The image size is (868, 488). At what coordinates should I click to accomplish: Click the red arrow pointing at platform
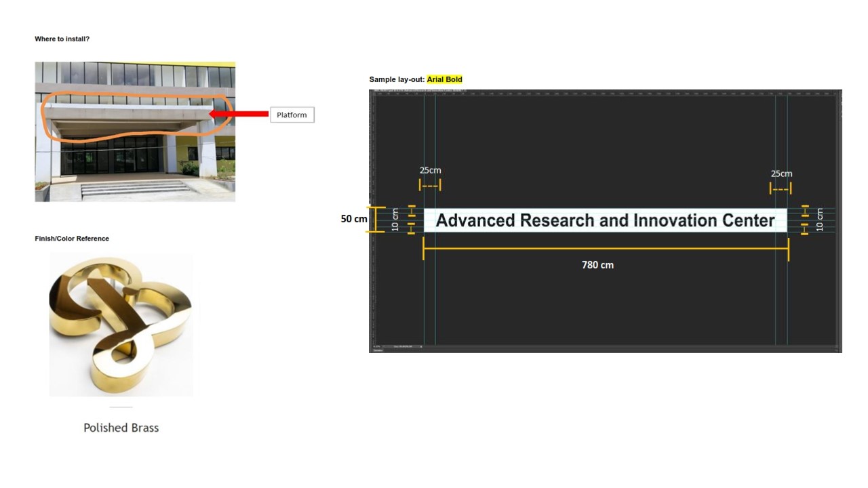tap(237, 114)
